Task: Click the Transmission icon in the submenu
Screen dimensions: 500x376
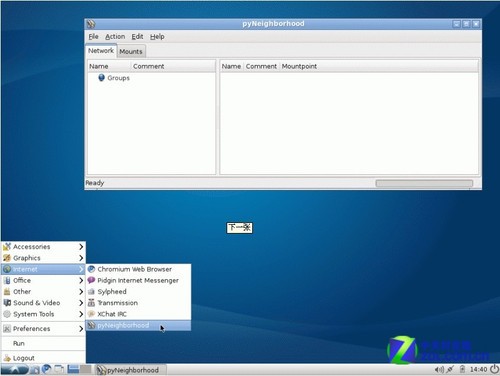Action: pyautogui.click(x=91, y=303)
